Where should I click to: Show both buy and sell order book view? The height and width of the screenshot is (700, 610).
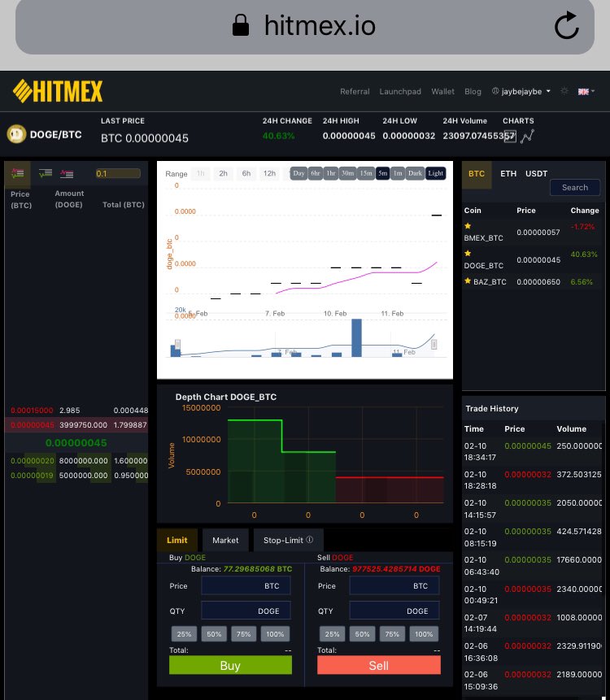click(17, 173)
